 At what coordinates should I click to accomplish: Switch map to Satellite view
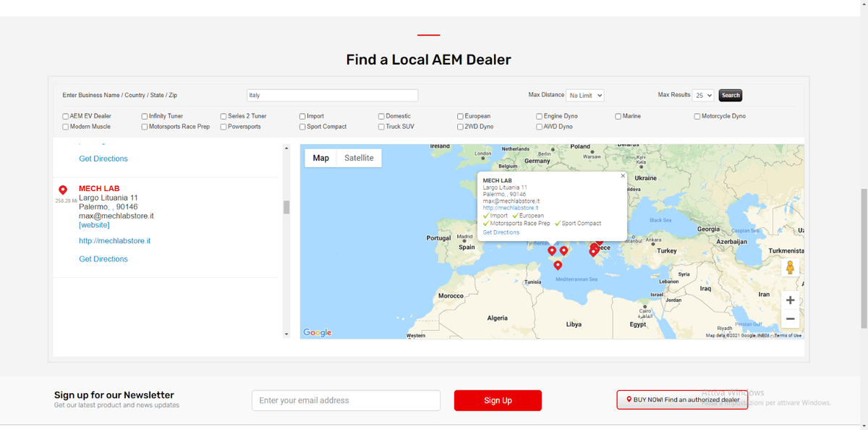point(359,158)
